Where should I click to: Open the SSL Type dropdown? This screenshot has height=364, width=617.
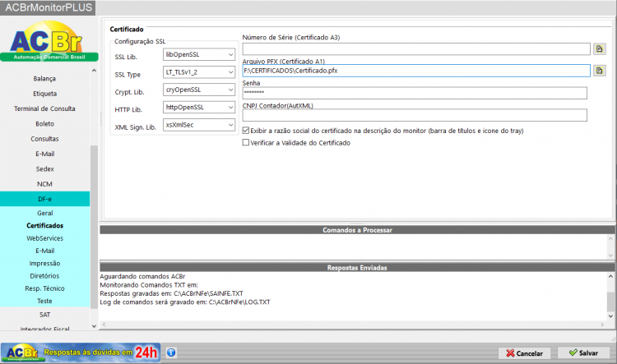(x=199, y=72)
